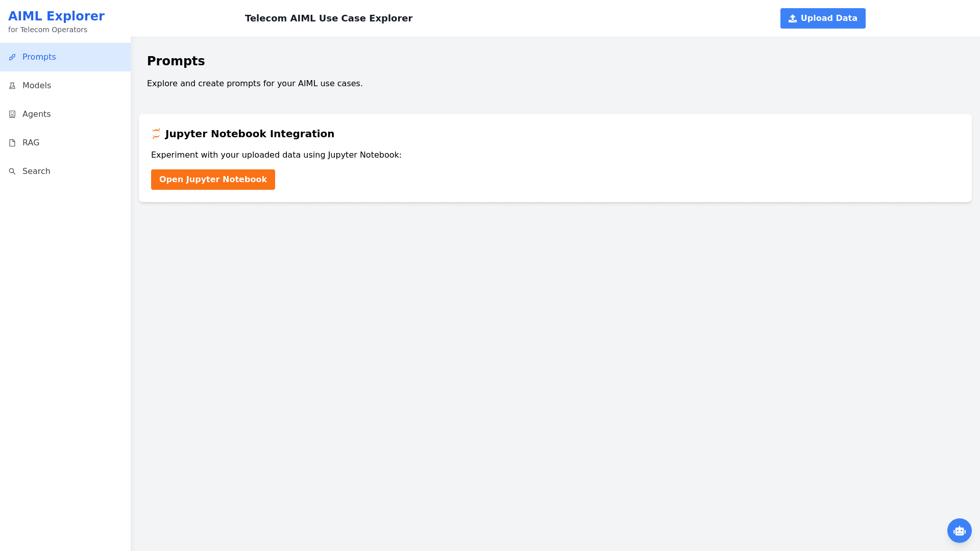Click the Models flask icon
This screenshot has width=980, height=551.
(12, 86)
